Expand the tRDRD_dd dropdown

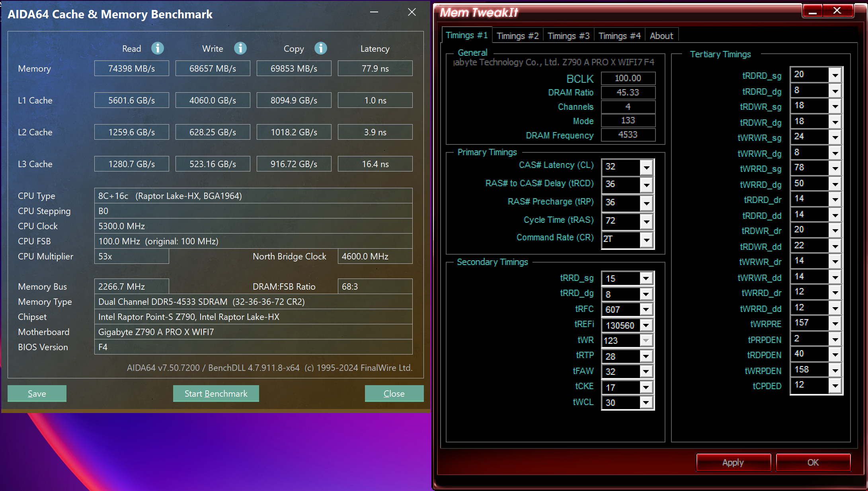(835, 215)
